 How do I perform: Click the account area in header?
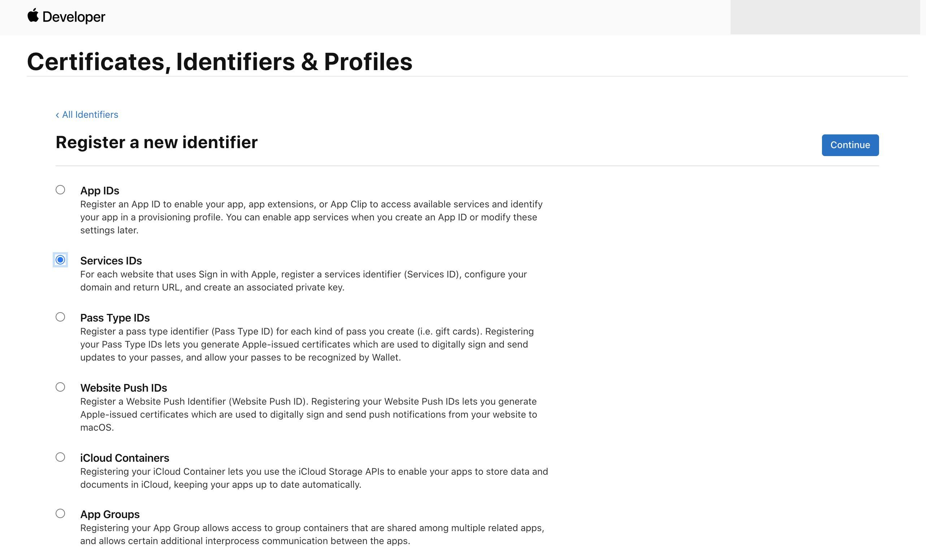click(x=825, y=17)
